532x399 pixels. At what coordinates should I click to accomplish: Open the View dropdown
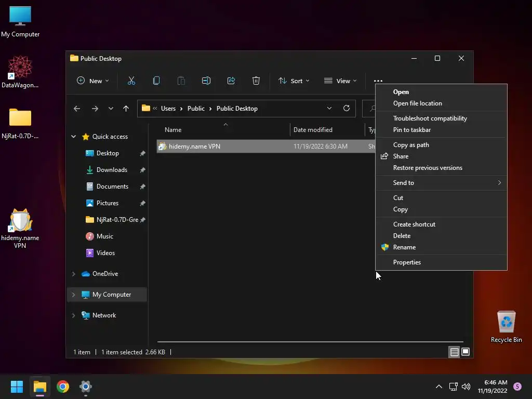pos(340,81)
